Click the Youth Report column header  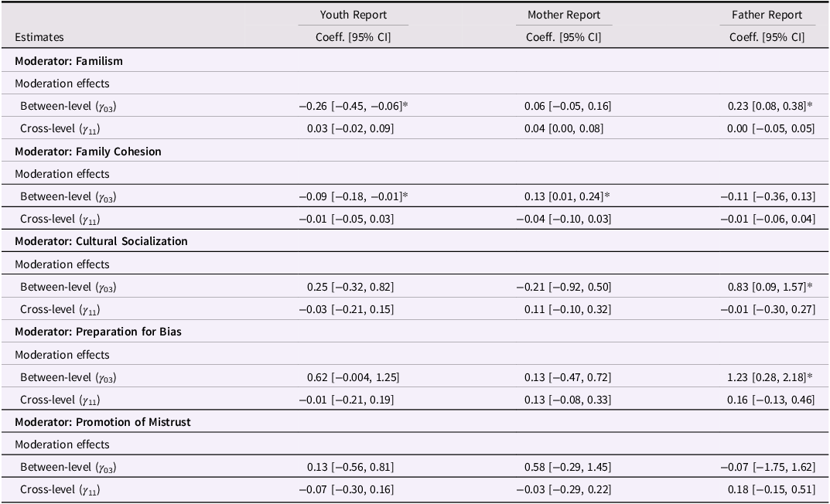pyautogui.click(x=353, y=15)
